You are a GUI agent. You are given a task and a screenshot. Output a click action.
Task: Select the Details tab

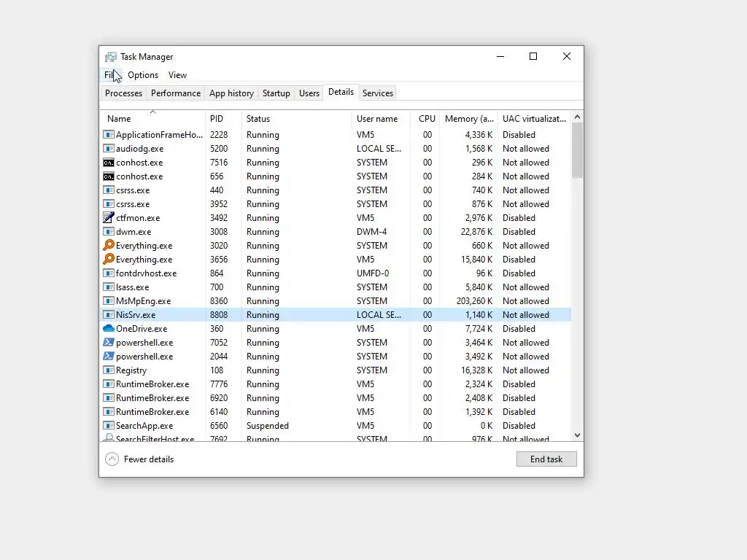point(341,93)
